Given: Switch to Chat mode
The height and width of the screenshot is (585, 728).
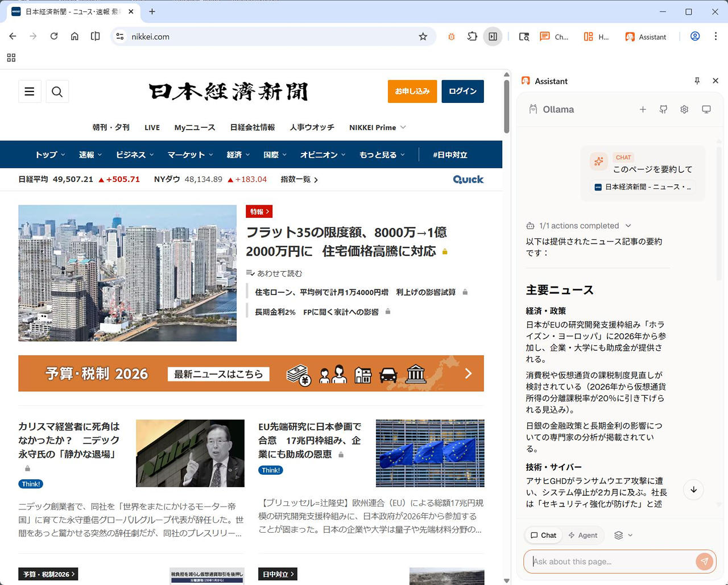Looking at the screenshot, I should [x=543, y=535].
